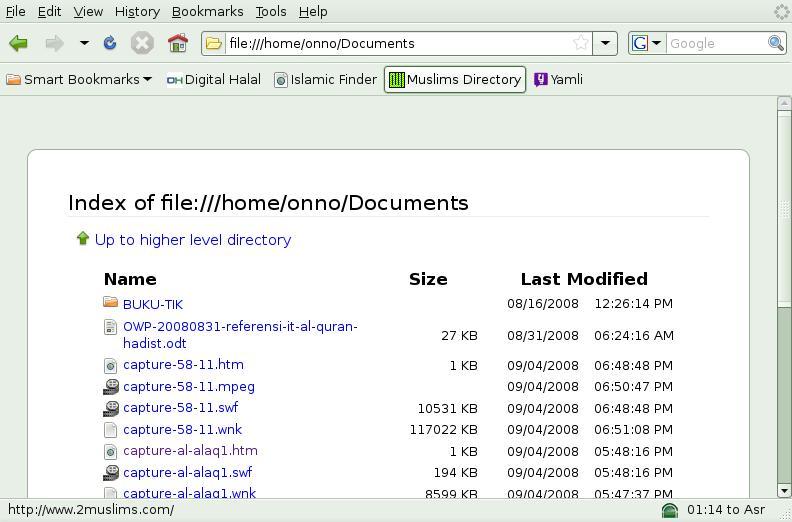Image resolution: width=792 pixels, height=522 pixels.
Task: Click the Reload page icon
Action: click(110, 43)
